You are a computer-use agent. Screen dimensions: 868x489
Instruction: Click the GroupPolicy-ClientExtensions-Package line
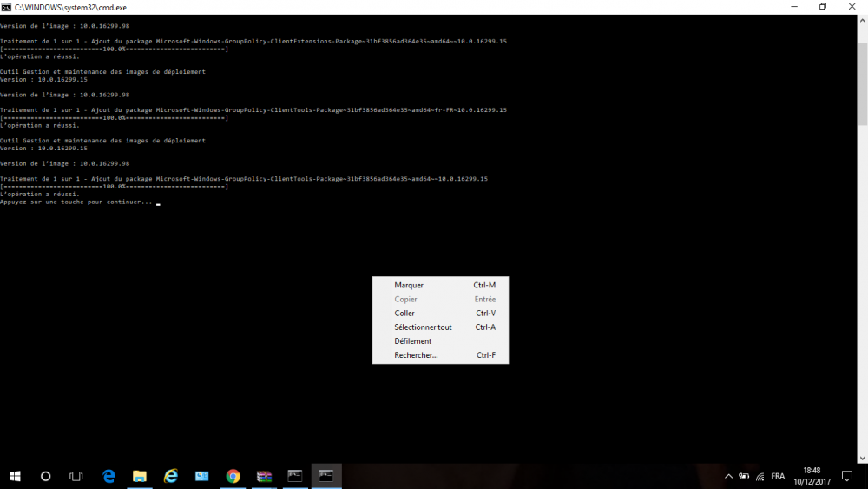pos(253,42)
